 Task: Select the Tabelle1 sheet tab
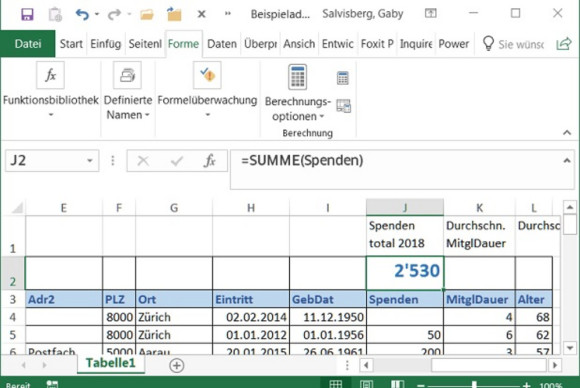[111, 363]
